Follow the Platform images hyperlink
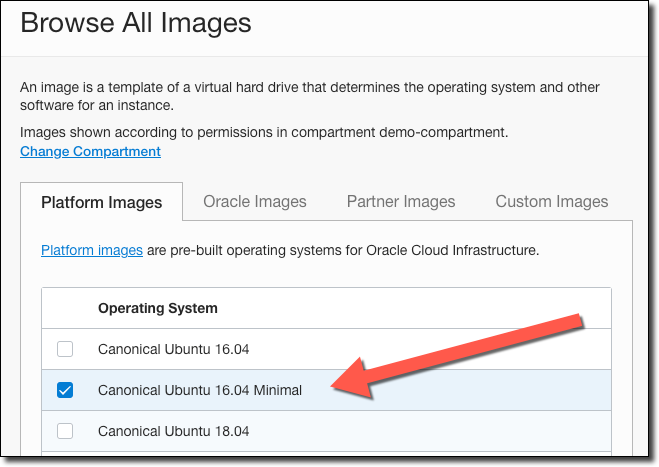Viewport: 659px width, 467px height. coord(92,250)
